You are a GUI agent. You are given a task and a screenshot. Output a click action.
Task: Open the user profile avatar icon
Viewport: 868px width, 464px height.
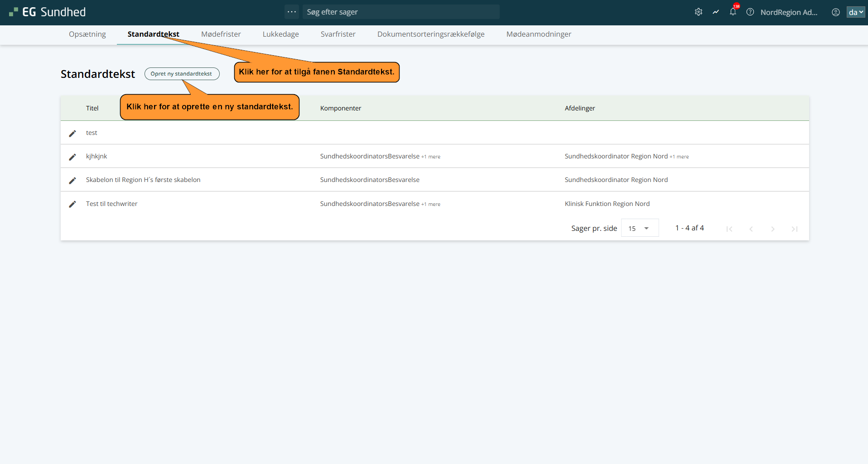835,12
